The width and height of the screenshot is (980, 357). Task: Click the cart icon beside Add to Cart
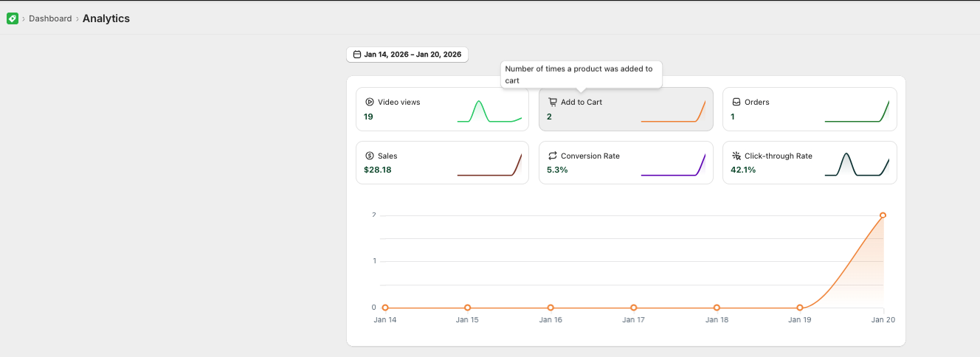552,102
